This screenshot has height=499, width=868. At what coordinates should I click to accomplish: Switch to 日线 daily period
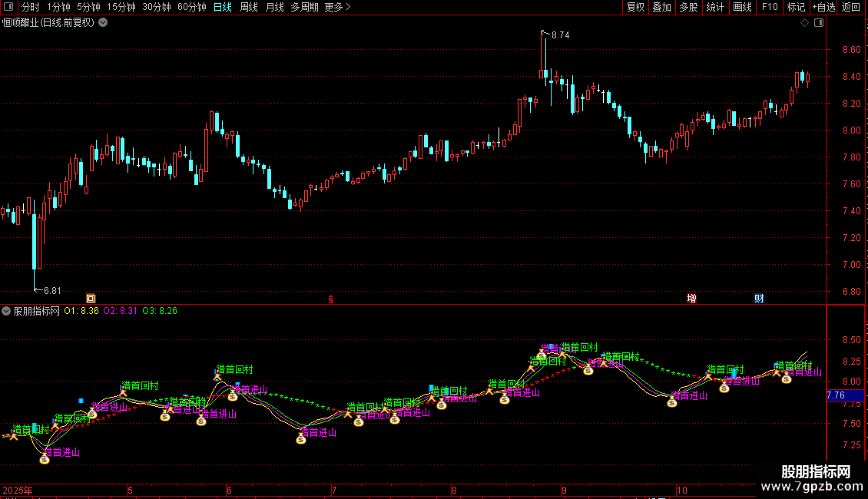pos(223,7)
